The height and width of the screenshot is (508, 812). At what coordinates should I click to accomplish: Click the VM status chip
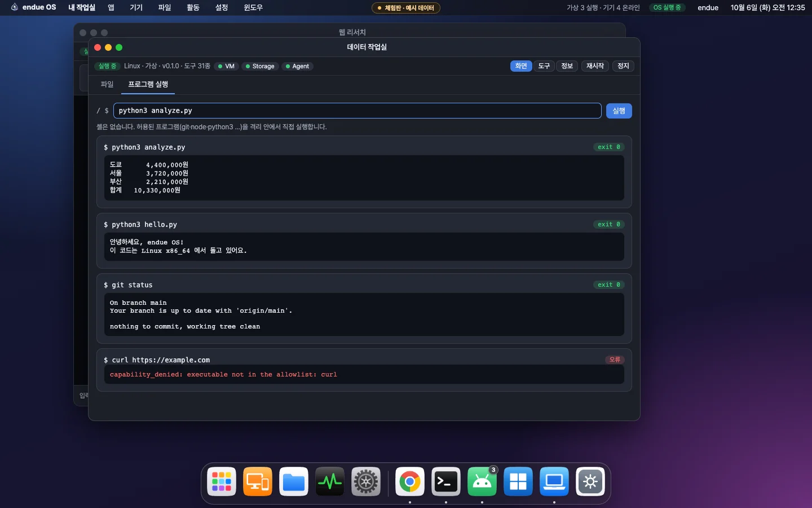pos(227,66)
